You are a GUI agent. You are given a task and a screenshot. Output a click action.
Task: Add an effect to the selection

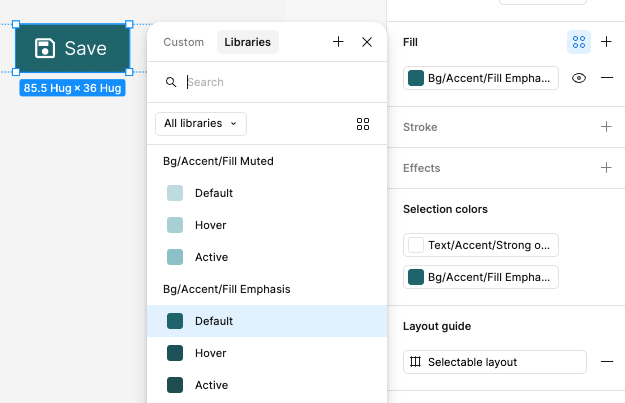606,168
